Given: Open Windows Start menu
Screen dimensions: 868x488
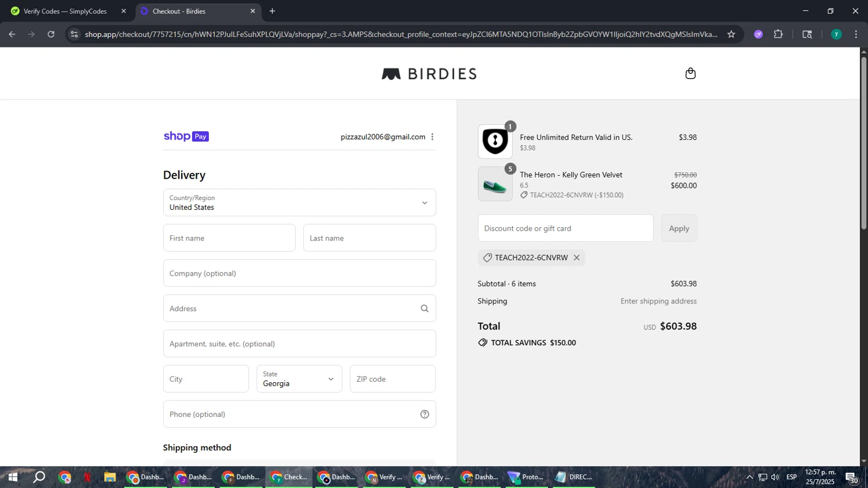Looking at the screenshot, I should coord(12,477).
